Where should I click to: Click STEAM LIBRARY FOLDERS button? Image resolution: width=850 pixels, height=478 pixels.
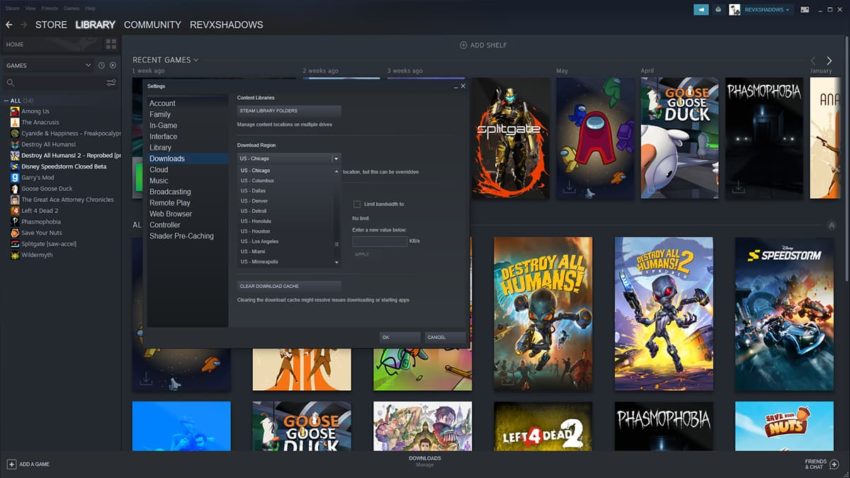pos(289,111)
